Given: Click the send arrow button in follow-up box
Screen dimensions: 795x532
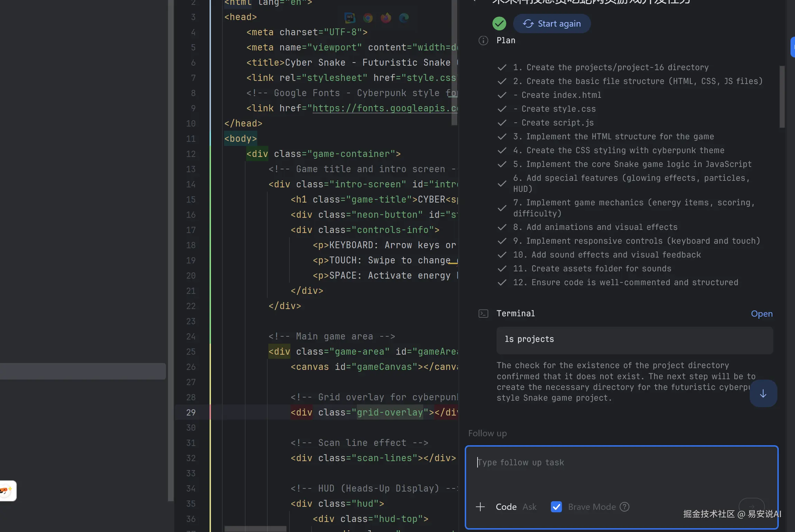Looking at the screenshot, I should click(x=751, y=506).
